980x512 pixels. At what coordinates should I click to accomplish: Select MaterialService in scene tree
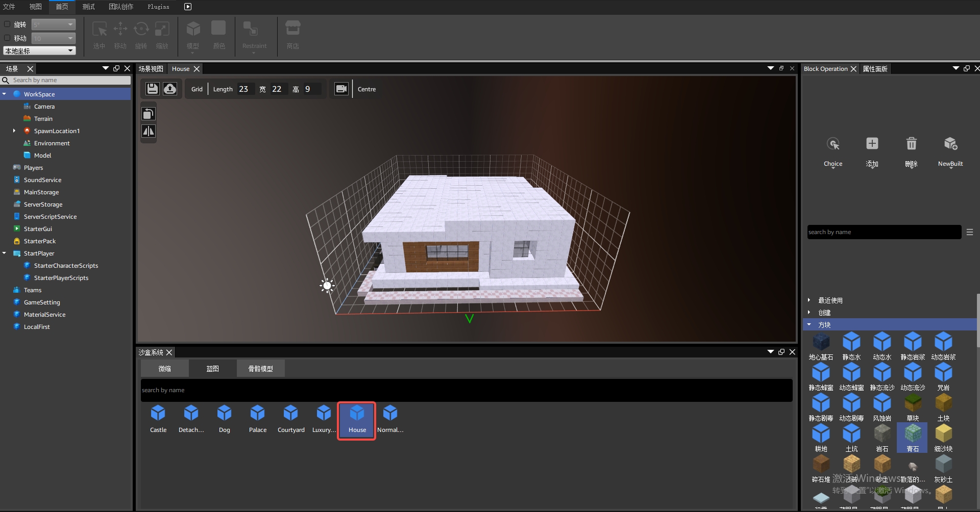(44, 314)
